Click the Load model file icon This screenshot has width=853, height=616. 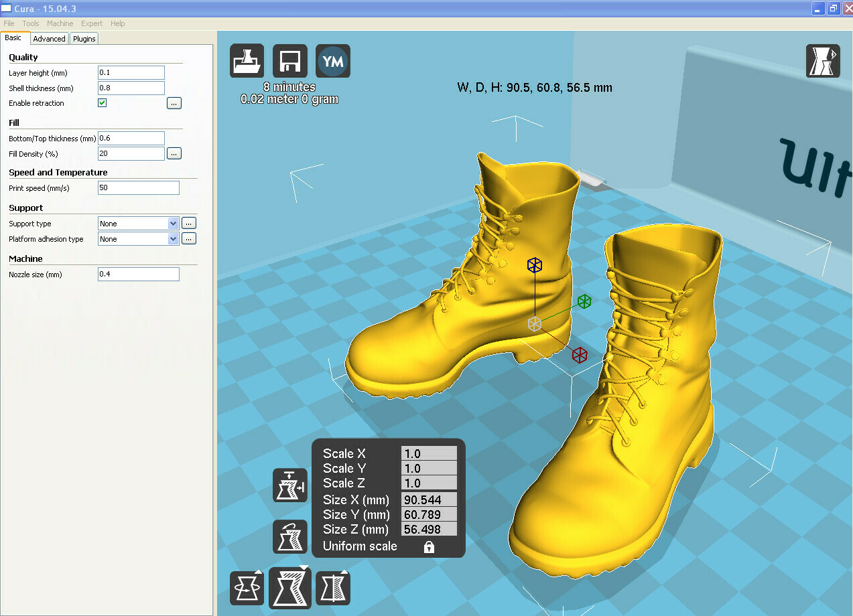tap(247, 62)
